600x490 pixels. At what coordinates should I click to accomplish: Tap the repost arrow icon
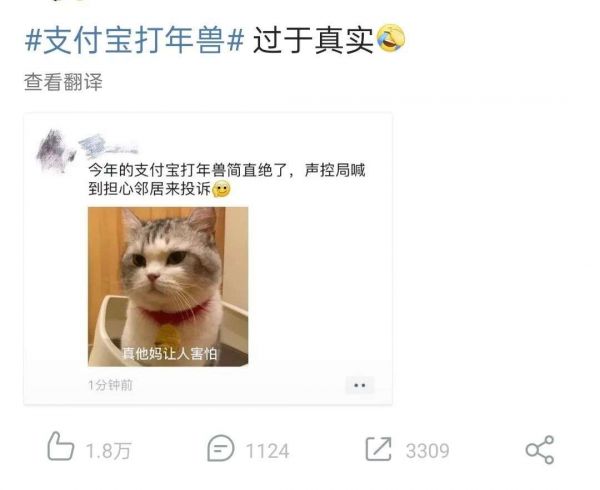pos(378,449)
